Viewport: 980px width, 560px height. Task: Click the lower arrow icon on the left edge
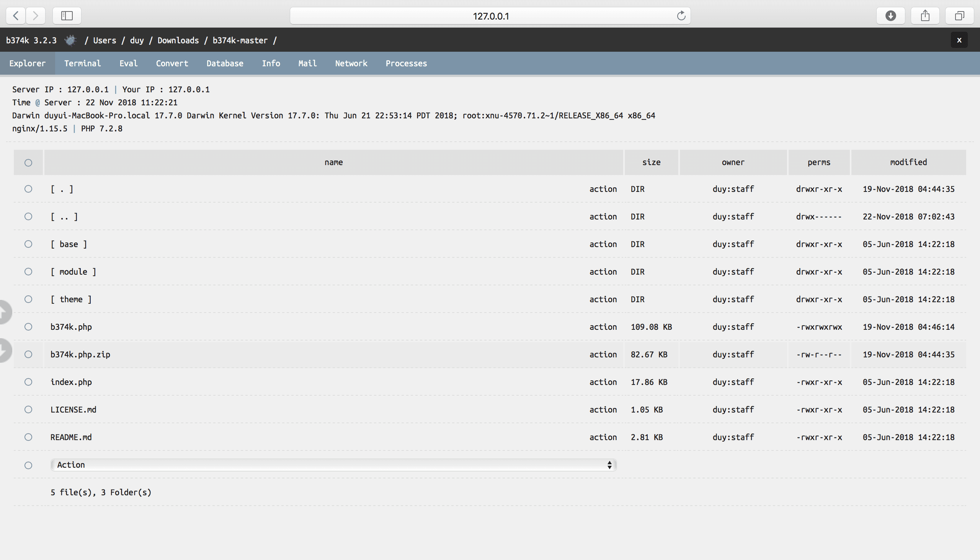(5, 350)
